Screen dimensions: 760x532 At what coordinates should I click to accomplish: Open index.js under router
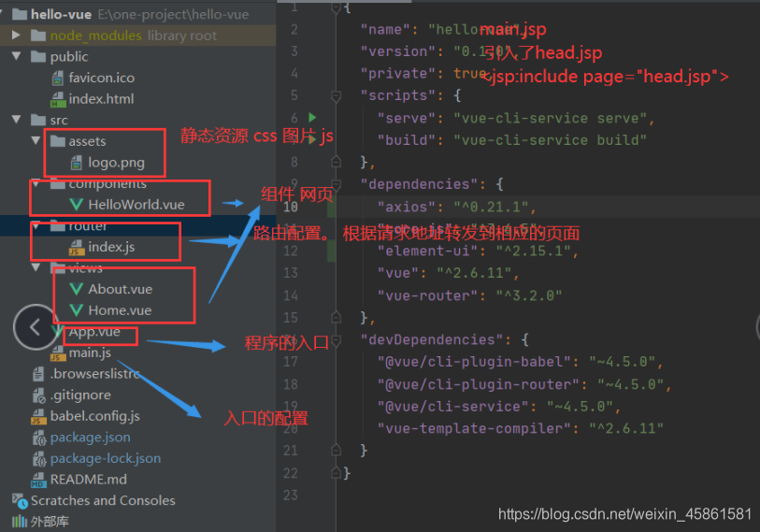[x=111, y=247]
